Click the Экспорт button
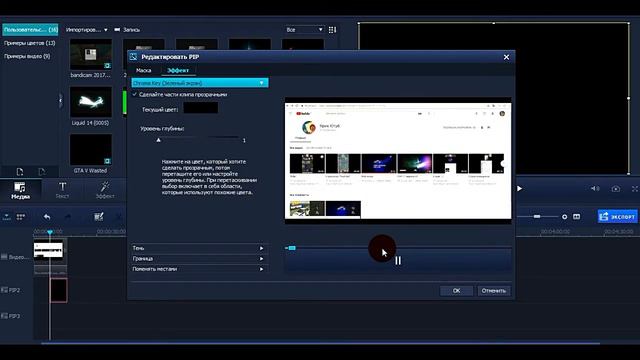The width and height of the screenshot is (640, 360). (617, 216)
